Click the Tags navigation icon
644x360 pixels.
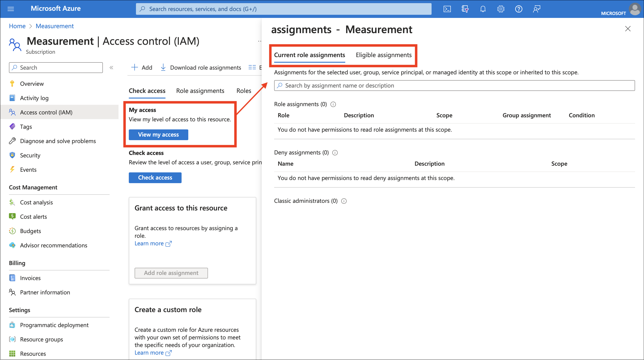tap(12, 126)
